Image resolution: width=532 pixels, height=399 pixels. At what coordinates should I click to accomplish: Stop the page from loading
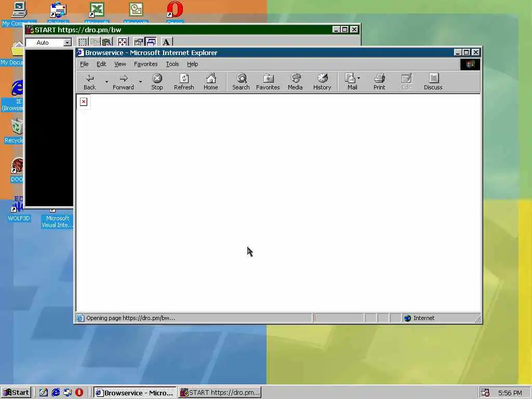pyautogui.click(x=157, y=82)
